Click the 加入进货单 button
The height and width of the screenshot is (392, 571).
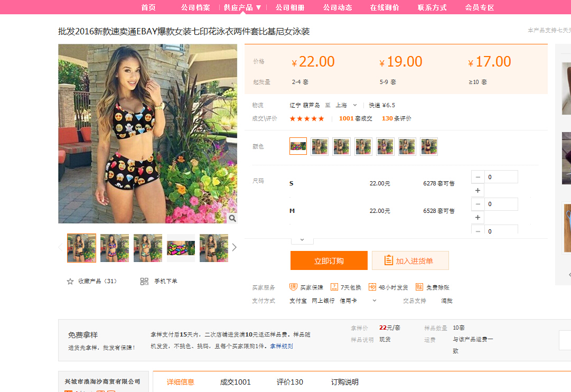click(410, 261)
